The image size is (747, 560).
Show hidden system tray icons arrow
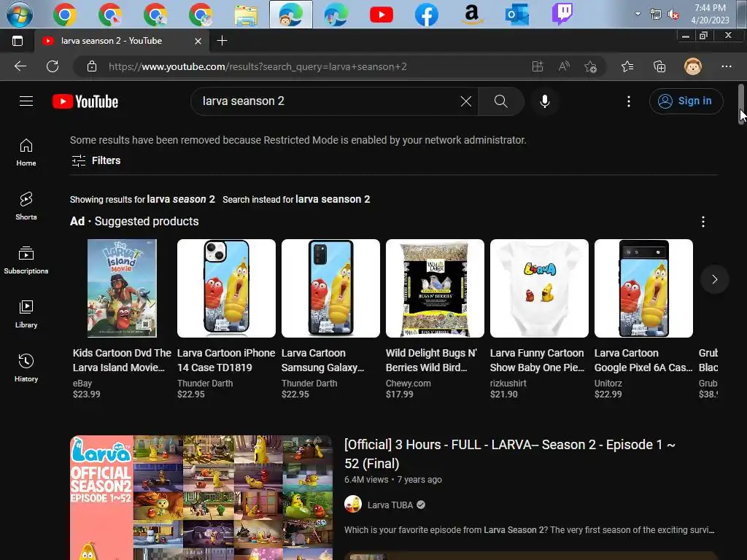pyautogui.click(x=638, y=15)
